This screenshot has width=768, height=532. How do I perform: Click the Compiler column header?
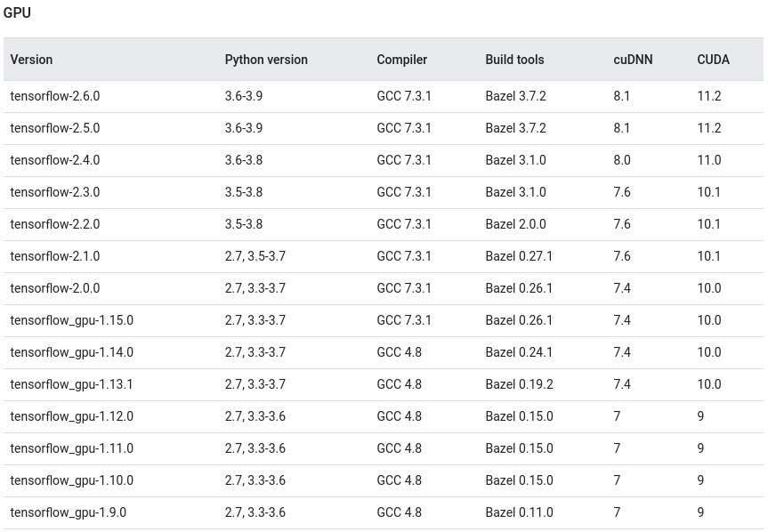click(x=401, y=60)
